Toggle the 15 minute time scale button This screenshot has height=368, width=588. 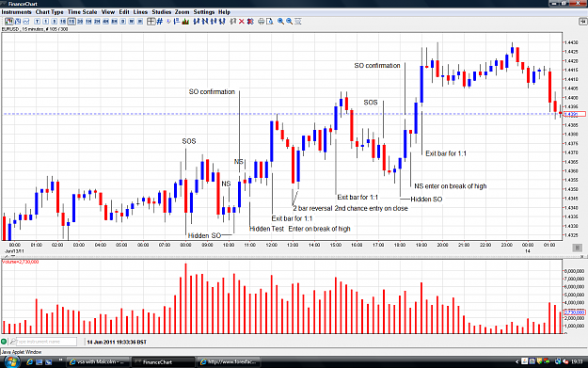point(72,22)
